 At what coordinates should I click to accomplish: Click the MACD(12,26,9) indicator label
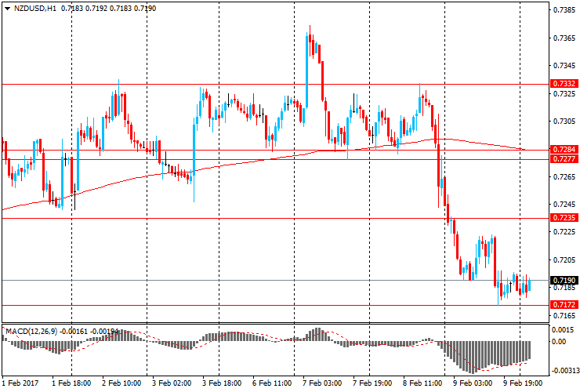33,332
